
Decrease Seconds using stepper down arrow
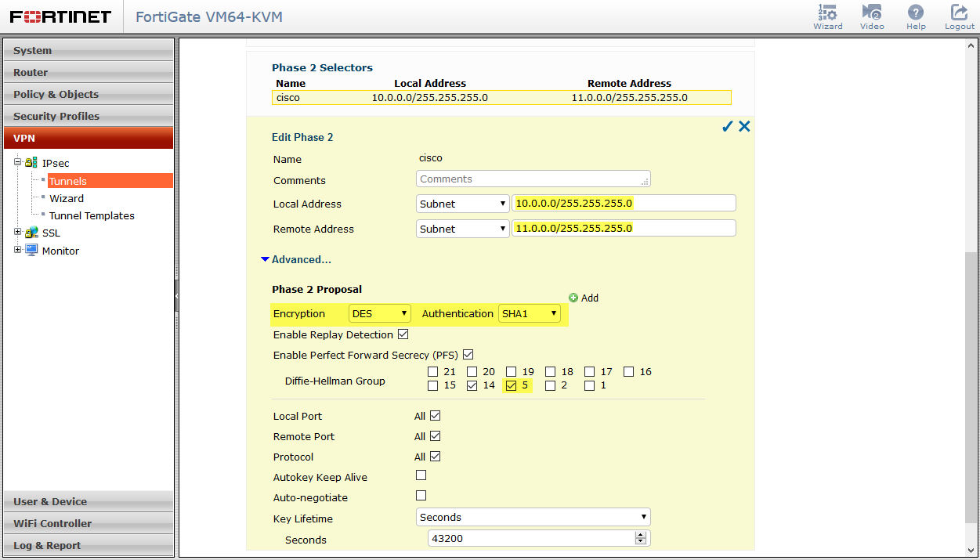coord(641,542)
